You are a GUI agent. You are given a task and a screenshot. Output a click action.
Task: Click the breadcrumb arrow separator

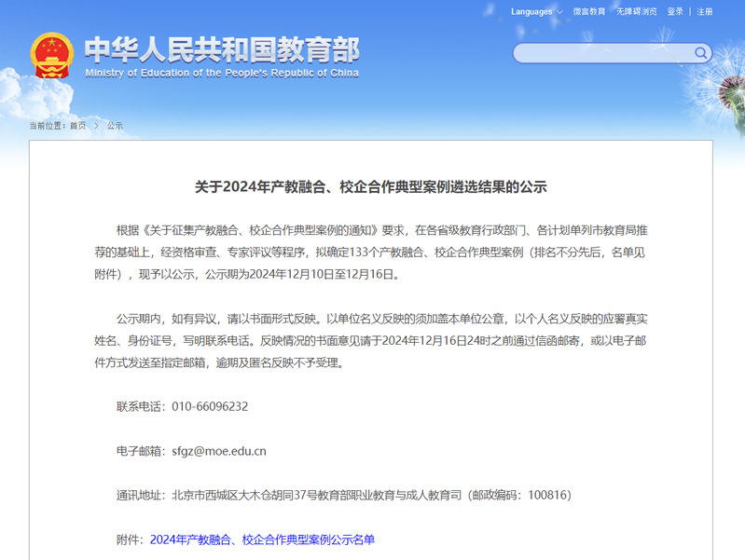(x=96, y=125)
